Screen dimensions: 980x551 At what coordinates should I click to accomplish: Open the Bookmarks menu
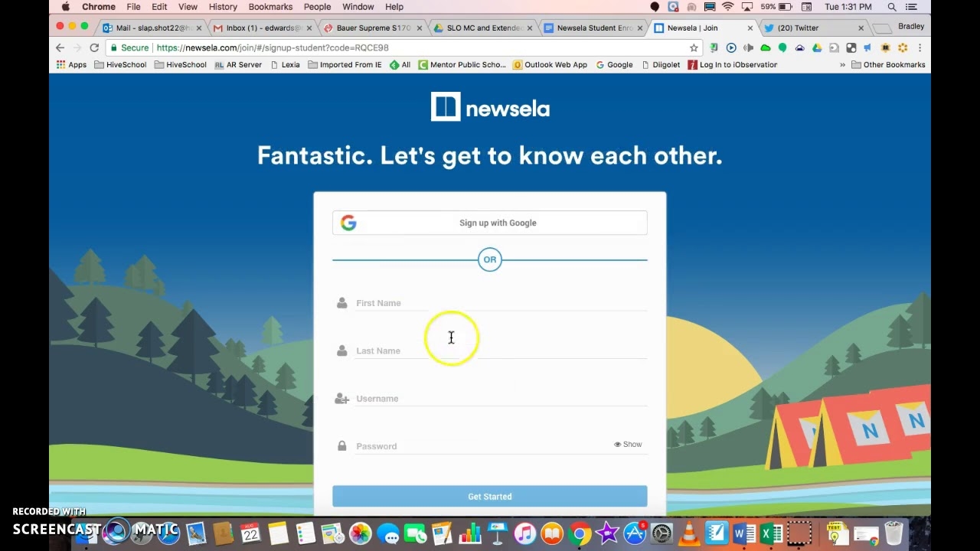[x=270, y=7]
